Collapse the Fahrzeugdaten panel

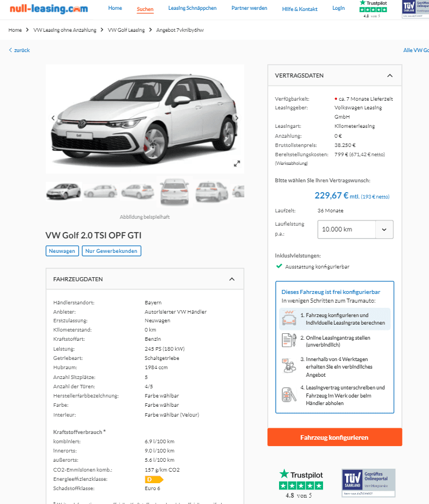(x=232, y=279)
